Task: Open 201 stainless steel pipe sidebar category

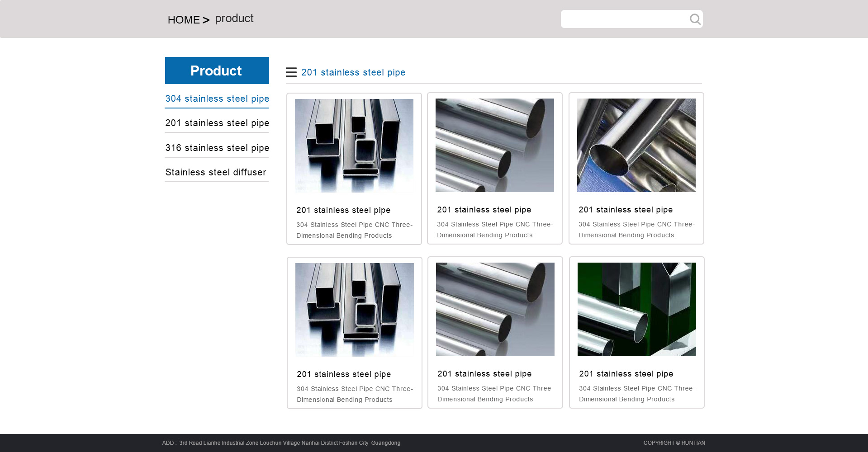Action: [x=217, y=123]
